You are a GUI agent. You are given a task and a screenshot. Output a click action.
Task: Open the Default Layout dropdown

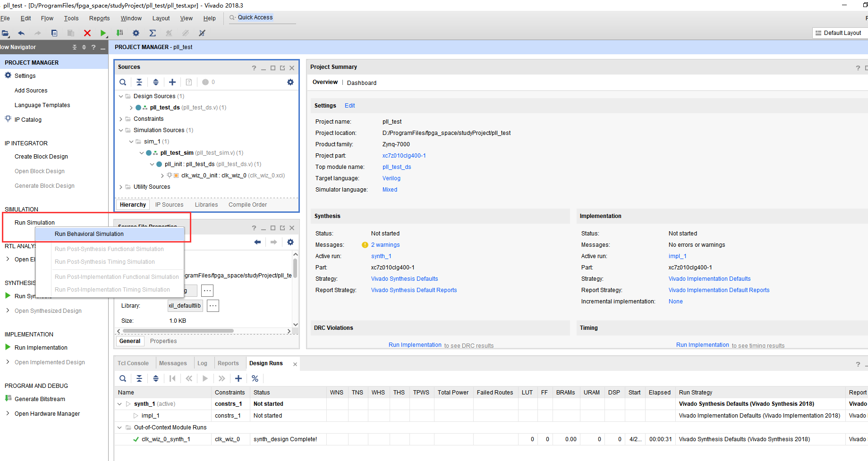pos(840,33)
